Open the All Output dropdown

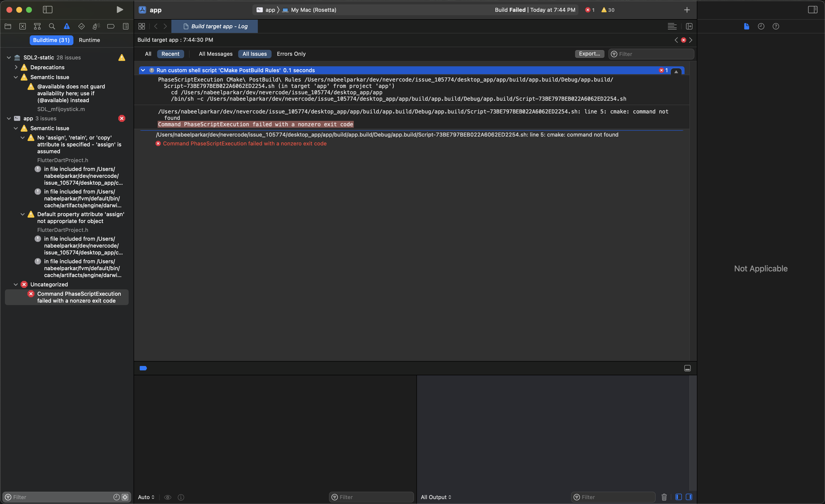point(436,497)
